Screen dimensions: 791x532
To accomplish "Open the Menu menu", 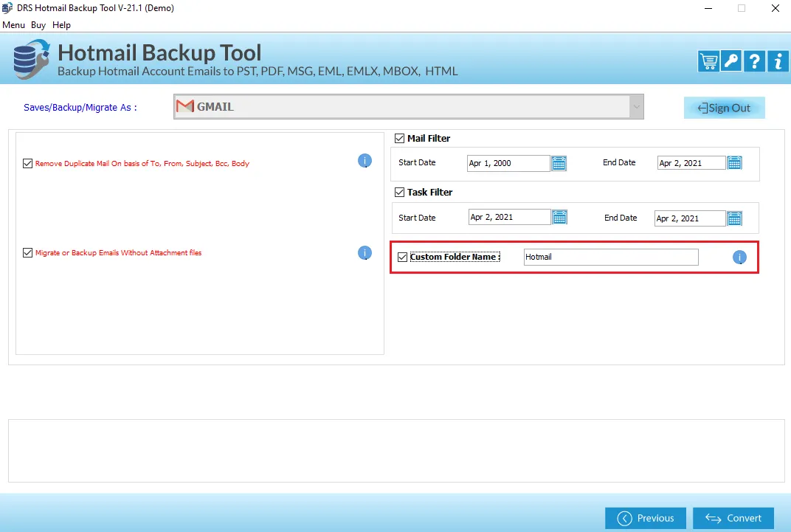I will click(13, 24).
